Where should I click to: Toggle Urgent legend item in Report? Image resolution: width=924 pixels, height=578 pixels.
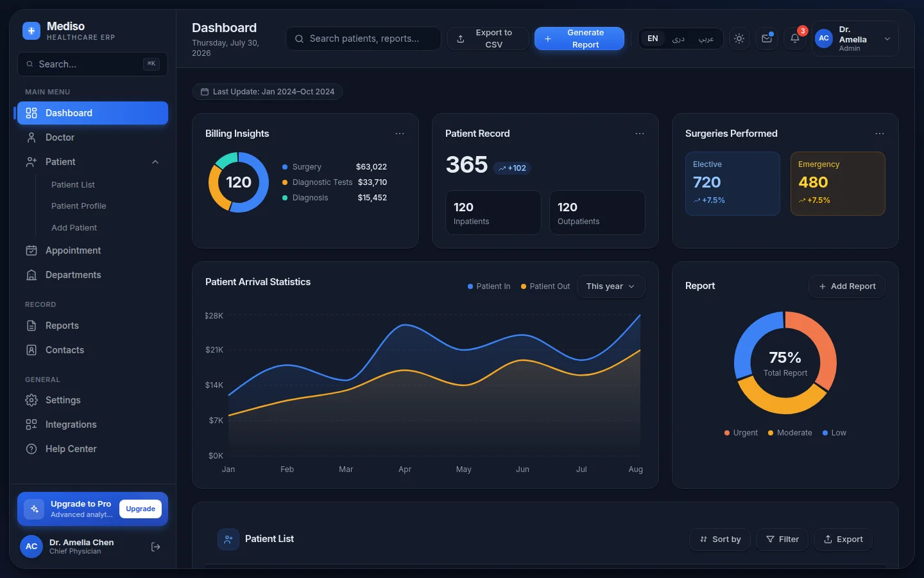pyautogui.click(x=741, y=433)
